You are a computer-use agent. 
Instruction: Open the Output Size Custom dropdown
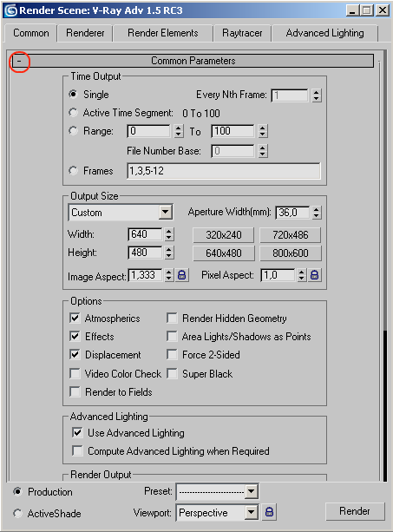pos(165,213)
